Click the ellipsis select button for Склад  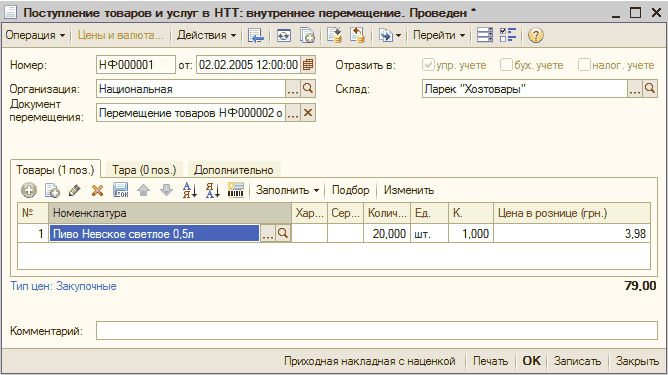click(x=635, y=89)
